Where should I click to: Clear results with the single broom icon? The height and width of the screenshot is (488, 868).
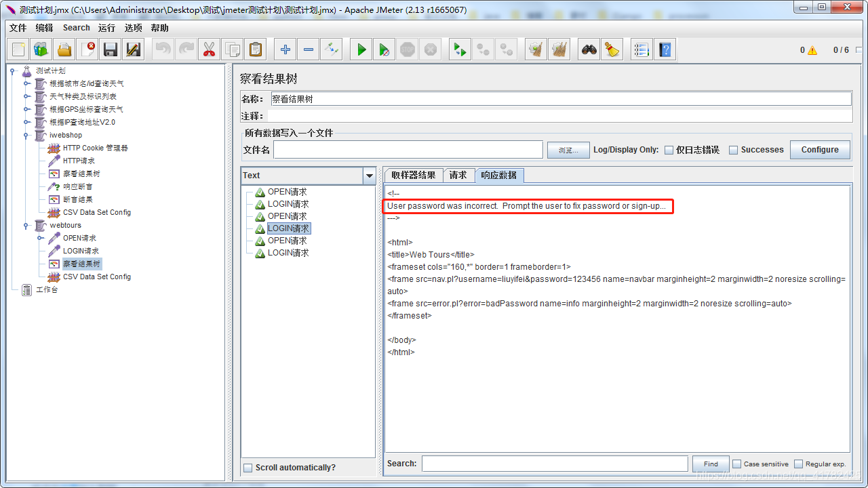pyautogui.click(x=536, y=49)
